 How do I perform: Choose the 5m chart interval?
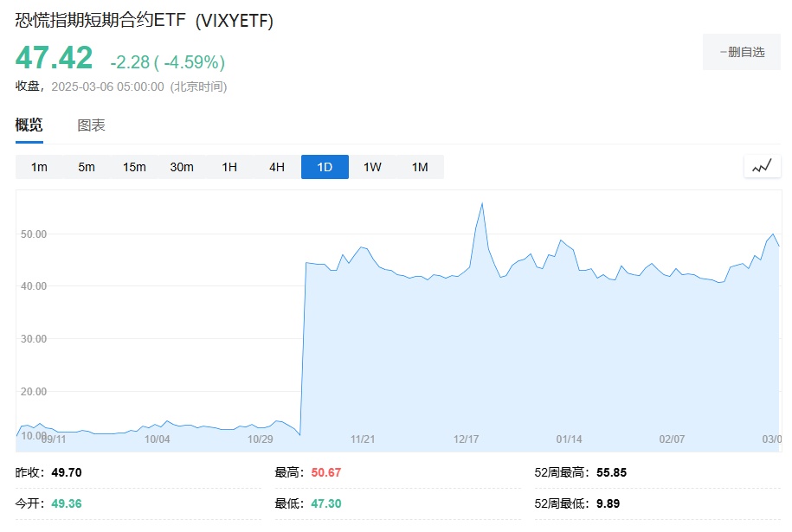tap(87, 167)
